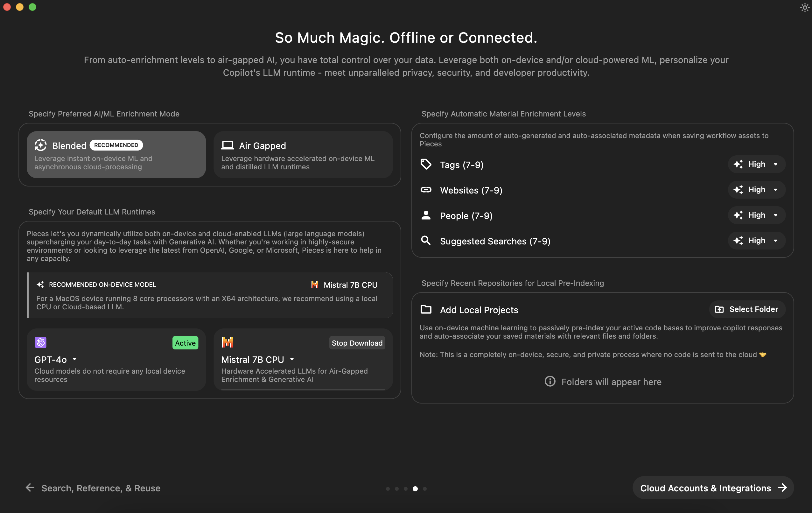Click the Add Local Projects folder icon
The width and height of the screenshot is (812, 513).
(426, 309)
